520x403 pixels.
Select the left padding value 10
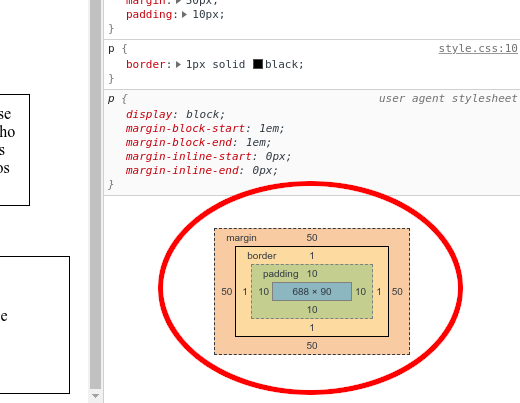[264, 292]
